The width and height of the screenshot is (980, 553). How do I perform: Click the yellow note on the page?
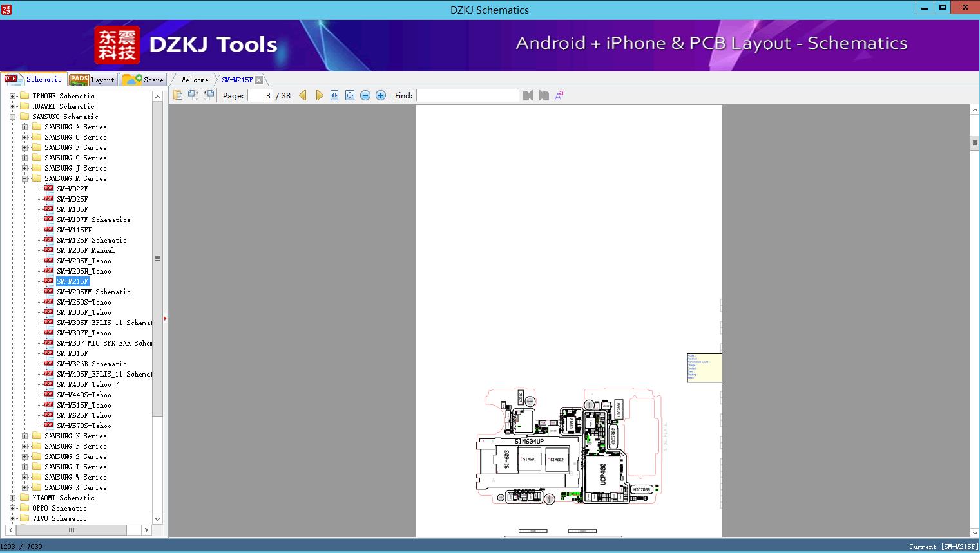[704, 368]
